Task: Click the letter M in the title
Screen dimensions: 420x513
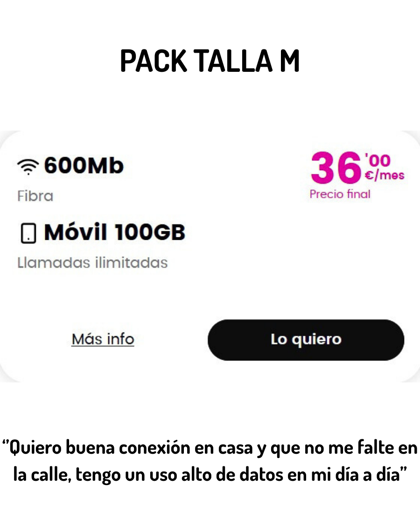Action: point(290,61)
